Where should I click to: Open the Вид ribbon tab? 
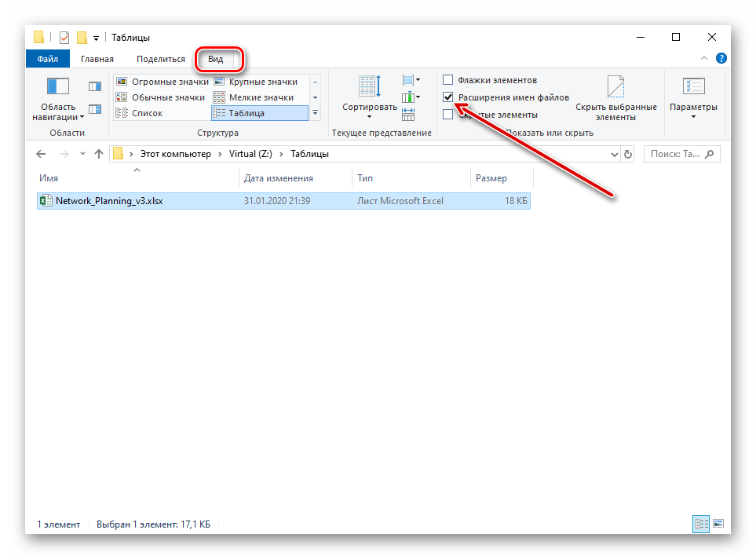coord(215,59)
